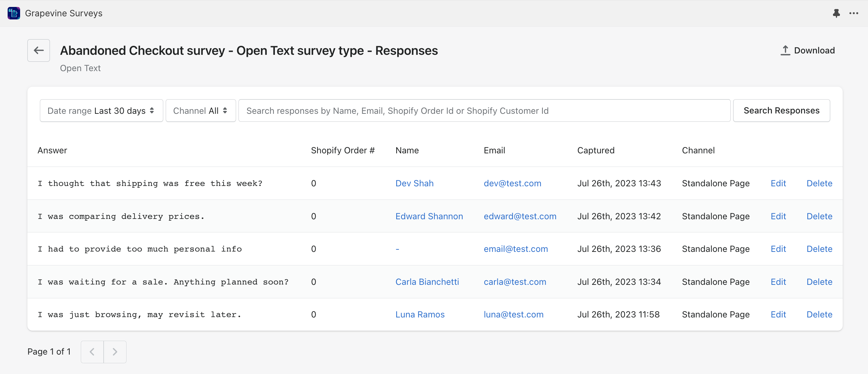Image resolution: width=868 pixels, height=374 pixels.
Task: Click captured time "Jul 26th, 2023 13:34"
Action: (619, 282)
